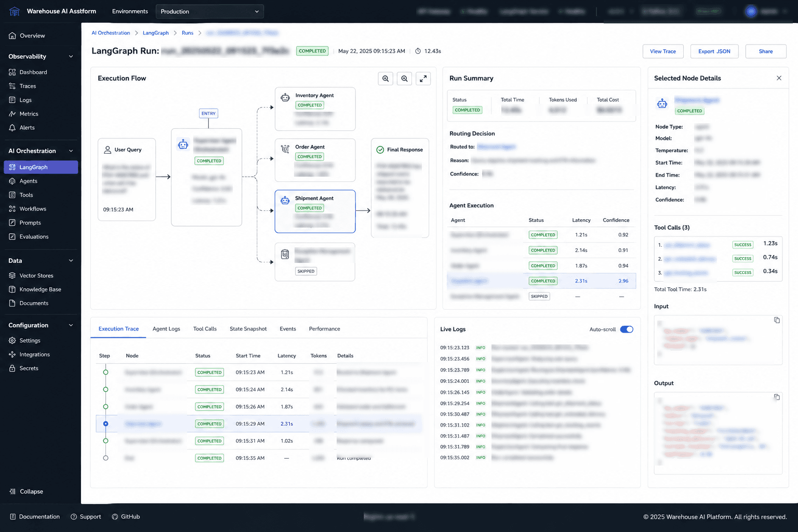Click the 09:15:30.487 live log timestamp
The width and height of the screenshot is (798, 532).
(x=455, y=414)
